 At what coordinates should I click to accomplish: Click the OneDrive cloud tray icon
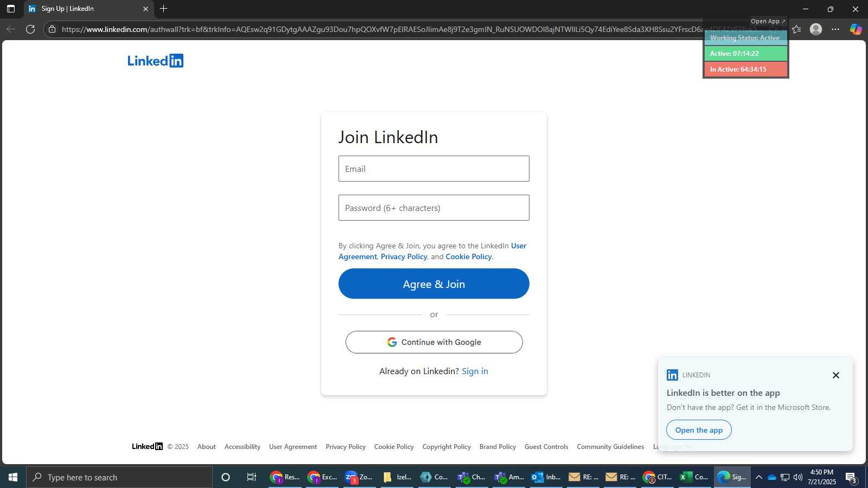[772, 477]
